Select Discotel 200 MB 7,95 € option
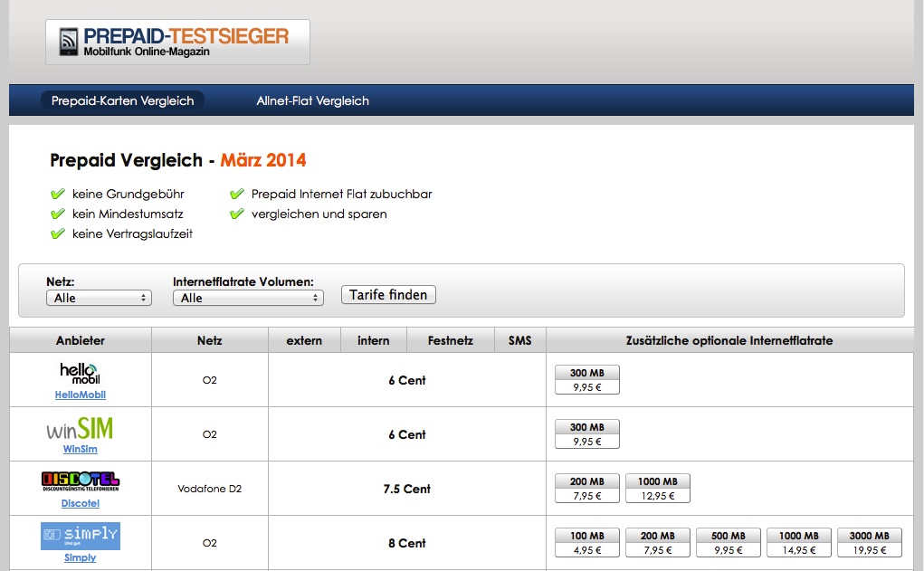This screenshot has width=924, height=571. [587, 488]
